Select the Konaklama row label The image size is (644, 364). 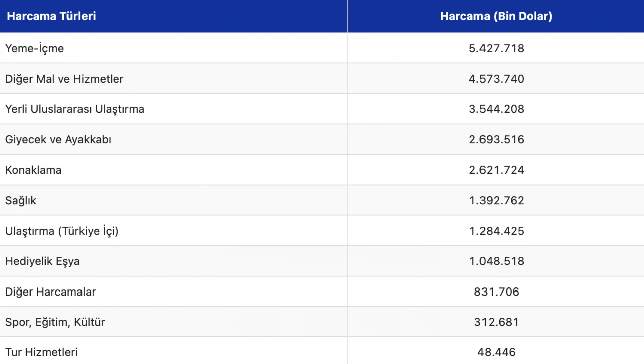point(33,170)
